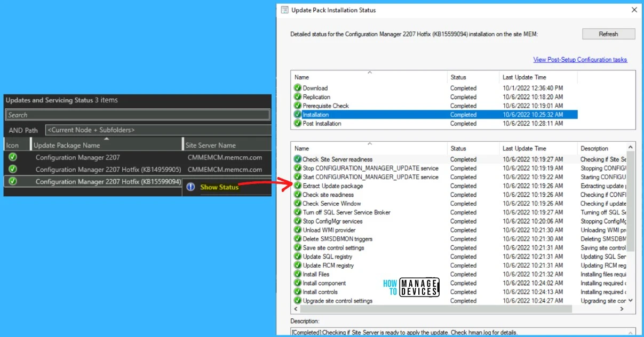Click status icon for Check site readiness
Screen dimensions: 644x337
point(297,195)
